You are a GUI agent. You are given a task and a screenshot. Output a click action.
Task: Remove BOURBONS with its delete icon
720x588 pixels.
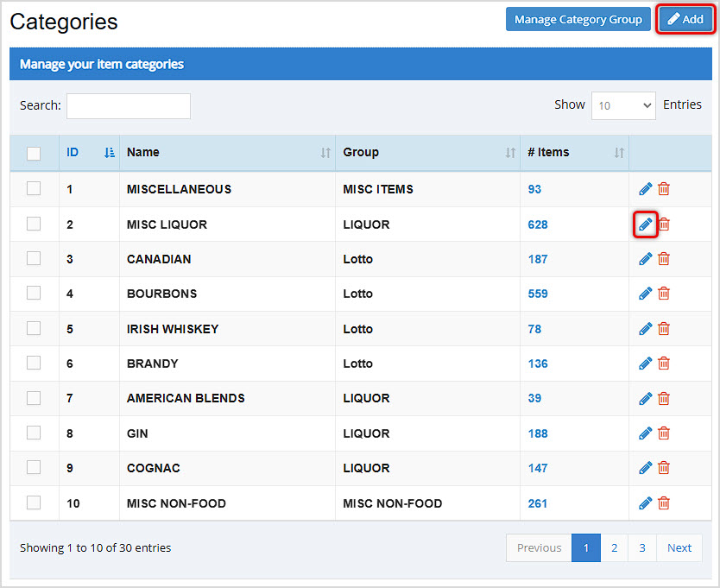663,294
